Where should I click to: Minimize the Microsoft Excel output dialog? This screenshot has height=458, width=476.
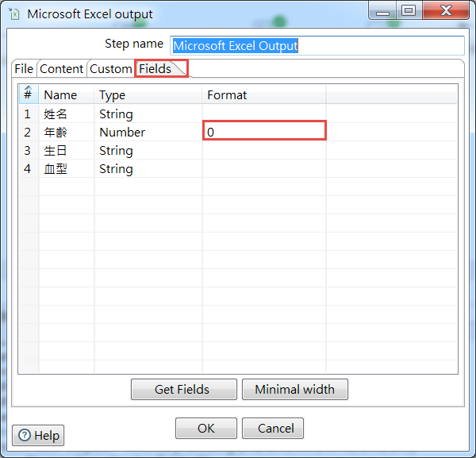click(x=382, y=11)
